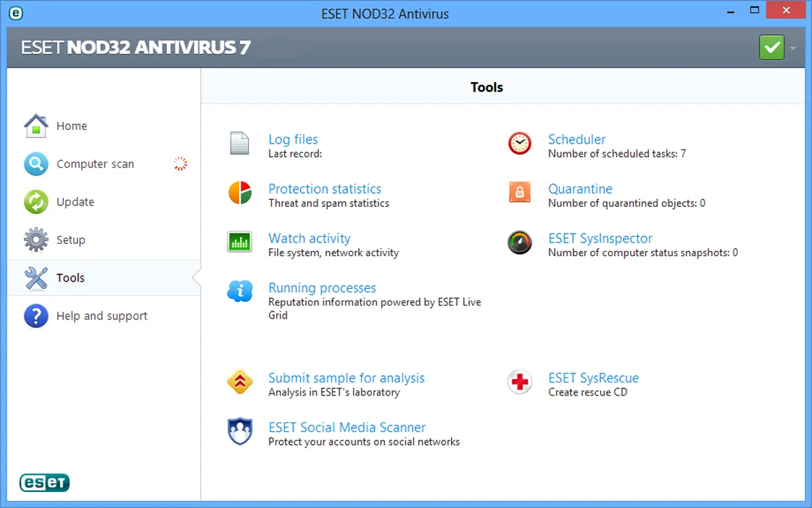Viewport: 812px width, 508px height.
Task: Click 'Threat and spam statistics' text
Action: 328,203
